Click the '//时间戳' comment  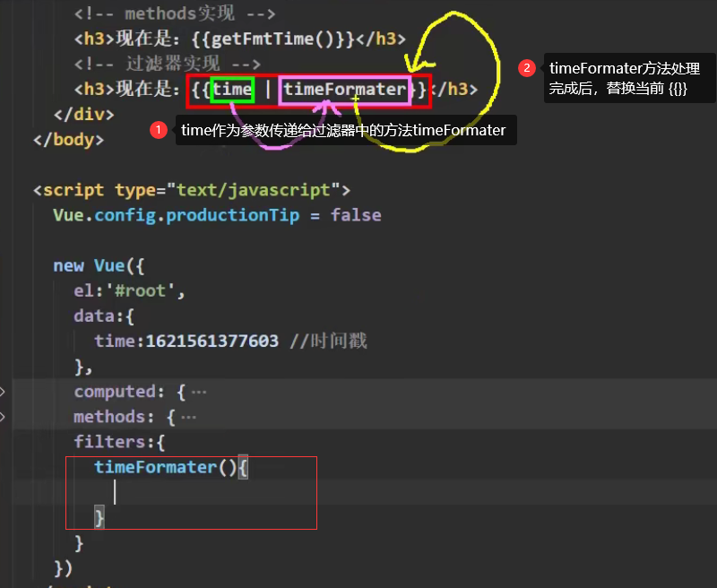pos(328,342)
